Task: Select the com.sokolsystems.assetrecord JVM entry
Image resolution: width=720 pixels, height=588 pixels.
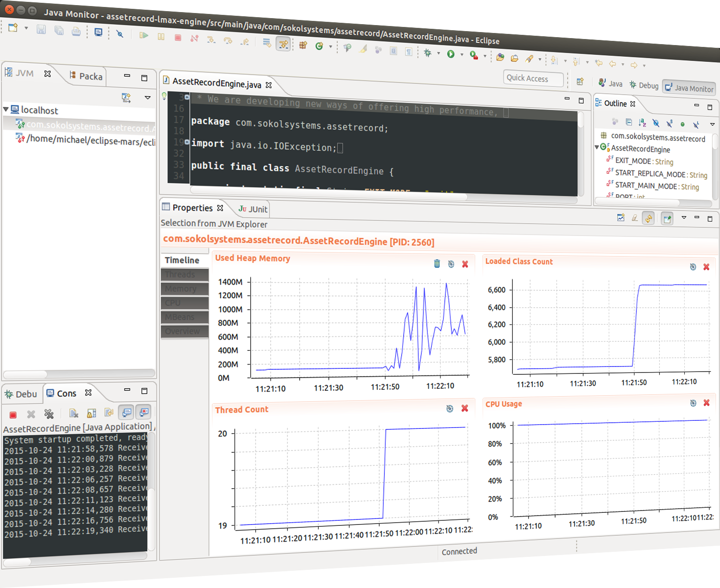Action: [x=85, y=125]
